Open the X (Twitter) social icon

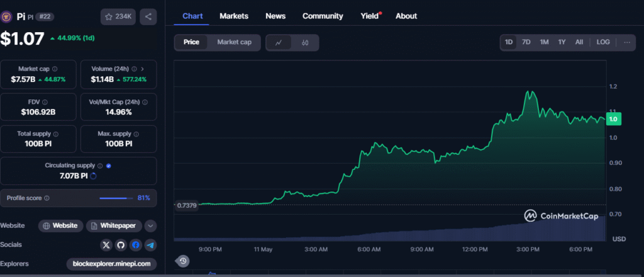pyautogui.click(x=106, y=246)
